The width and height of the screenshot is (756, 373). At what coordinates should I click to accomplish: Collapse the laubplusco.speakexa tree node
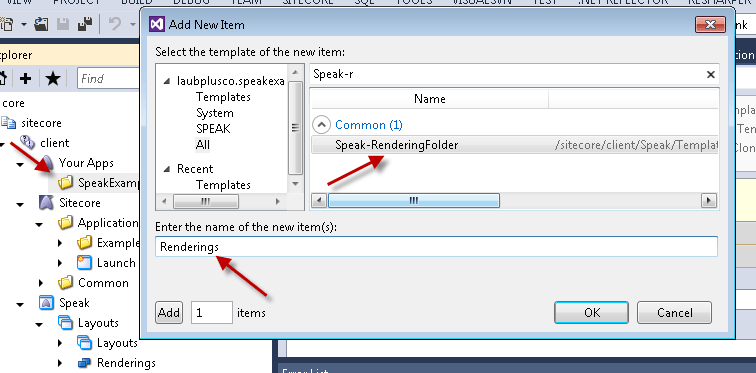point(167,81)
